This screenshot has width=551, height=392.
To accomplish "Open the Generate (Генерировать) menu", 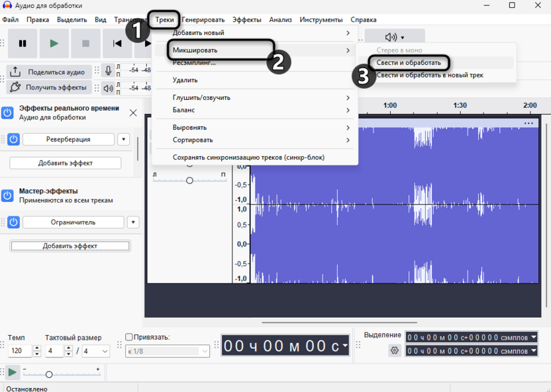I will click(x=203, y=20).
